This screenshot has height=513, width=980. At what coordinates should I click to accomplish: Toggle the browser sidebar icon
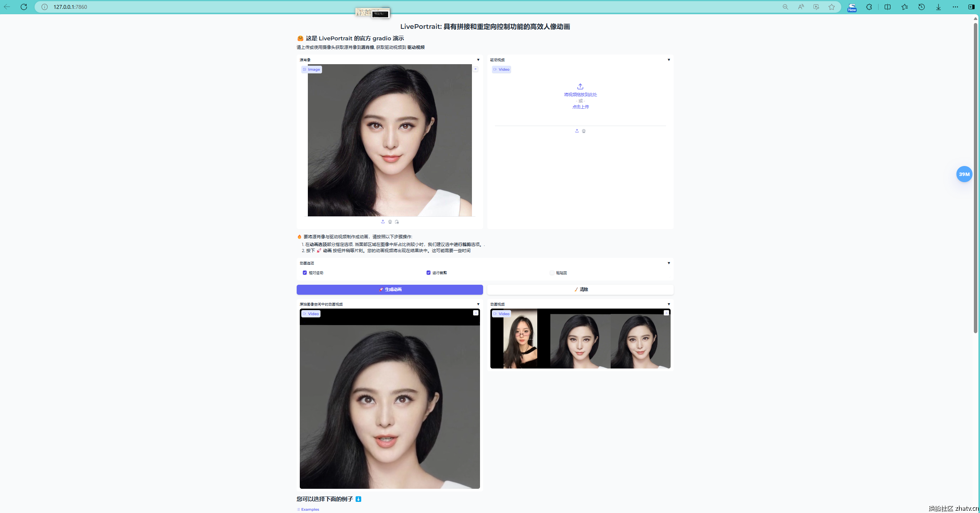tap(972, 7)
